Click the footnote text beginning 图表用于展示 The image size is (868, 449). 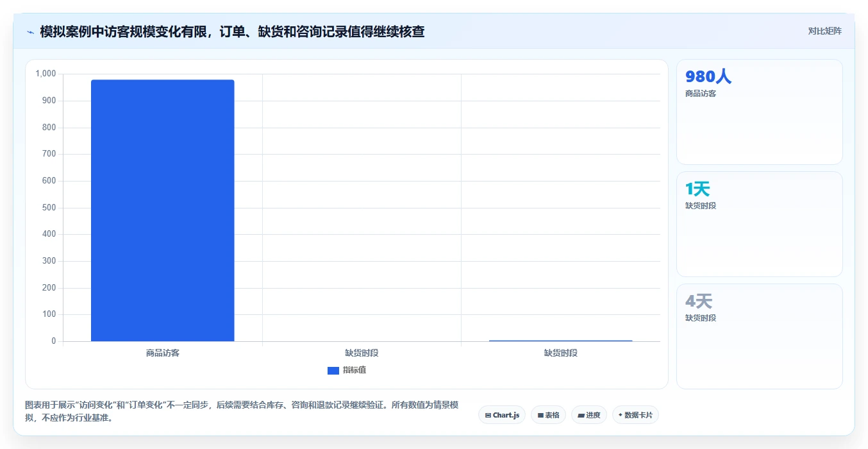point(242,411)
